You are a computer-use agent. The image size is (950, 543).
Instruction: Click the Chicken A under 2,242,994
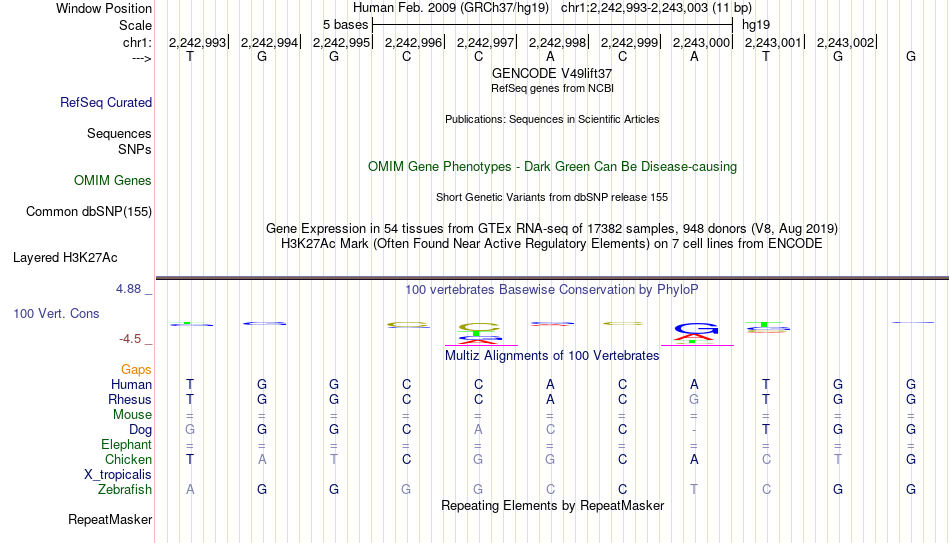coord(262,459)
